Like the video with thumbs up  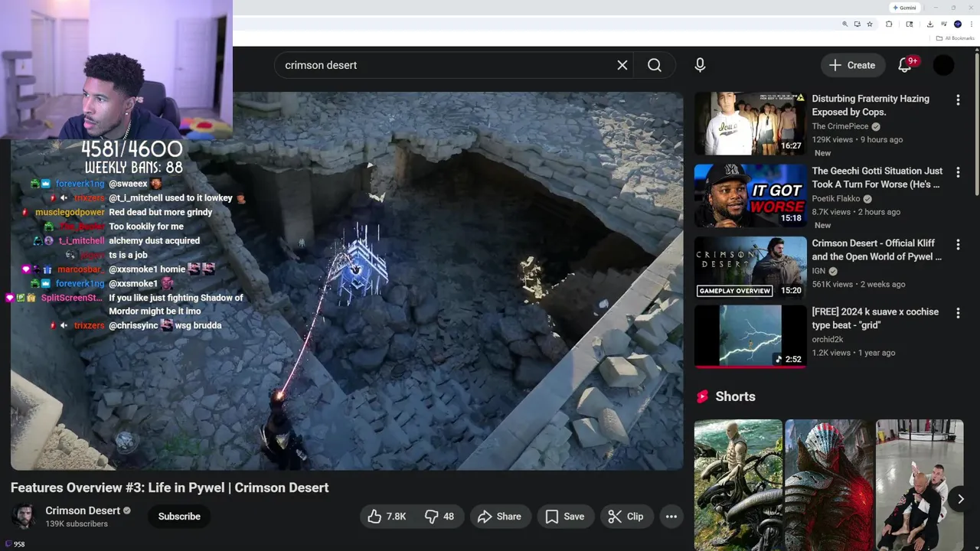387,517
